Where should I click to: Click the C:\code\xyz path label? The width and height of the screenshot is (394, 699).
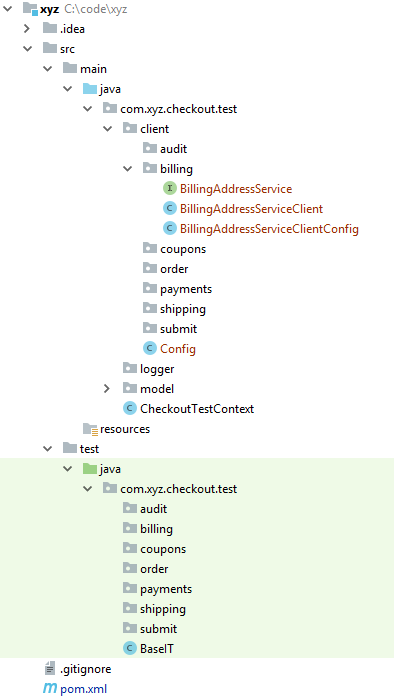tap(96, 9)
